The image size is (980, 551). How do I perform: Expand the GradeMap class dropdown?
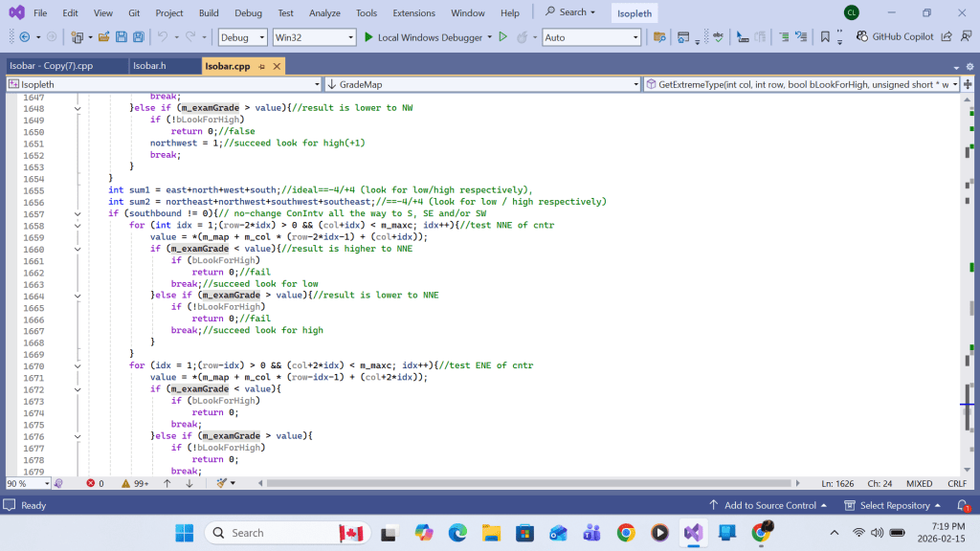coord(635,84)
